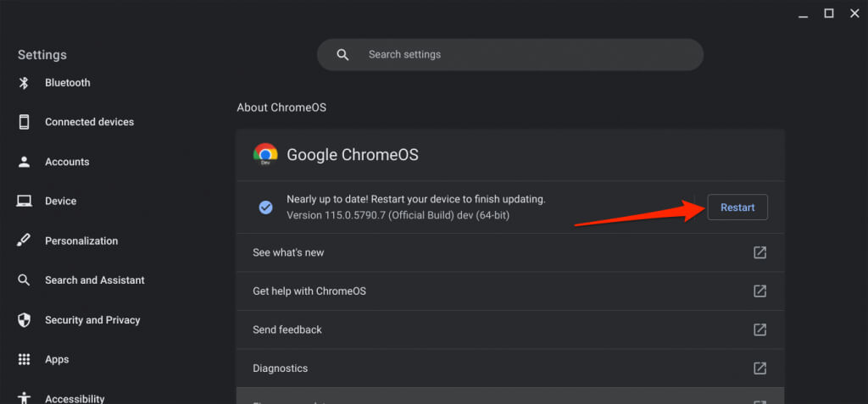Click the Device laptop icon
Screen dimensions: 868x404
[x=25, y=202]
